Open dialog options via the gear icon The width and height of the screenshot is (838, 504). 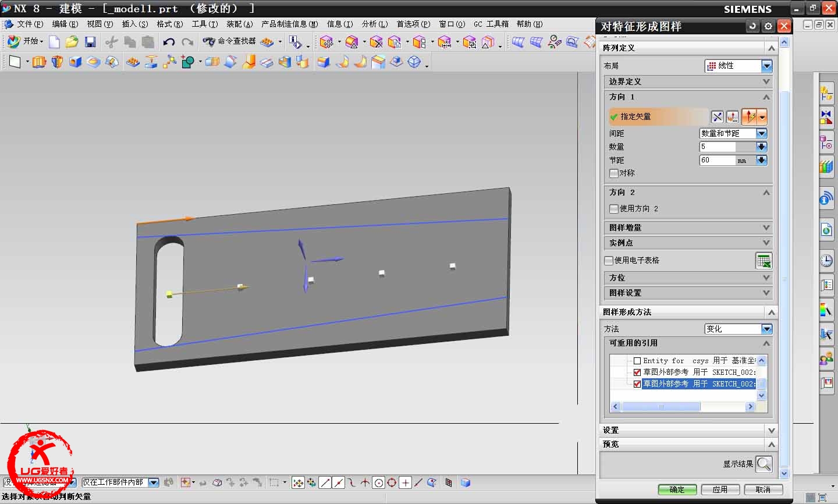tap(768, 26)
